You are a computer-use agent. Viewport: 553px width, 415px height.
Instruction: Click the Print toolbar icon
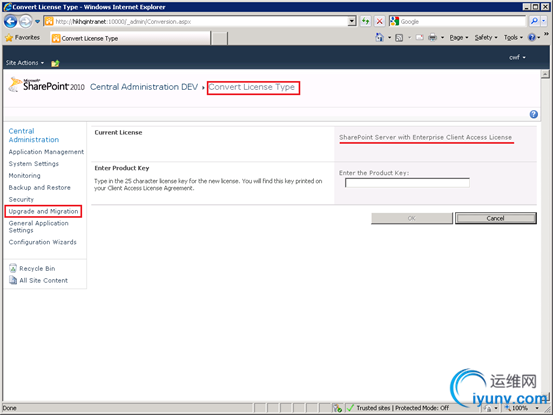coord(432,37)
